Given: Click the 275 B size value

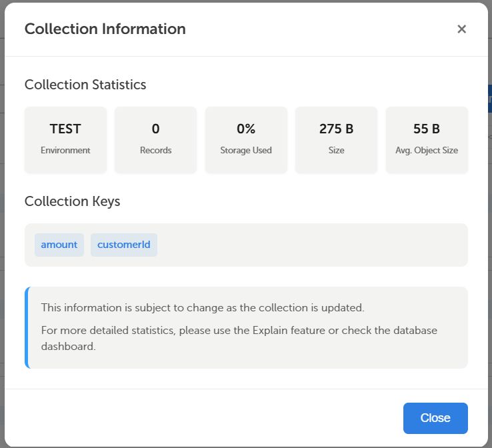Looking at the screenshot, I should 336,129.
